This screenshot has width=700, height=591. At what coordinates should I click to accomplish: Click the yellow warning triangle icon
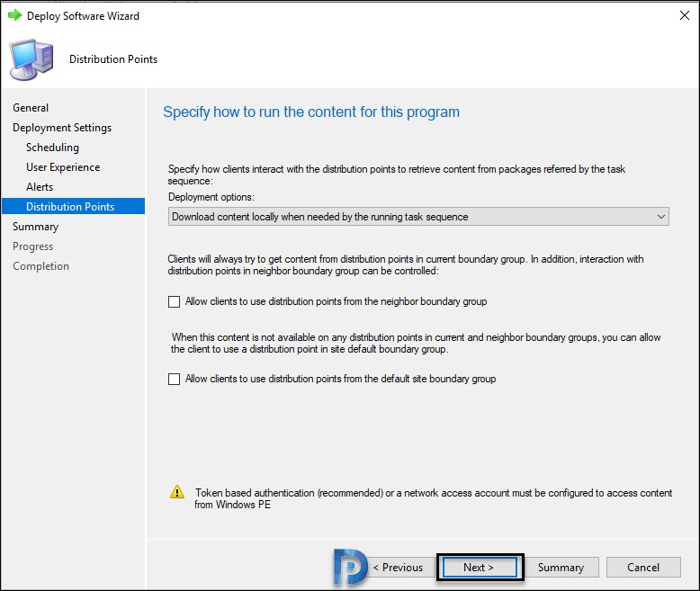tap(177, 492)
